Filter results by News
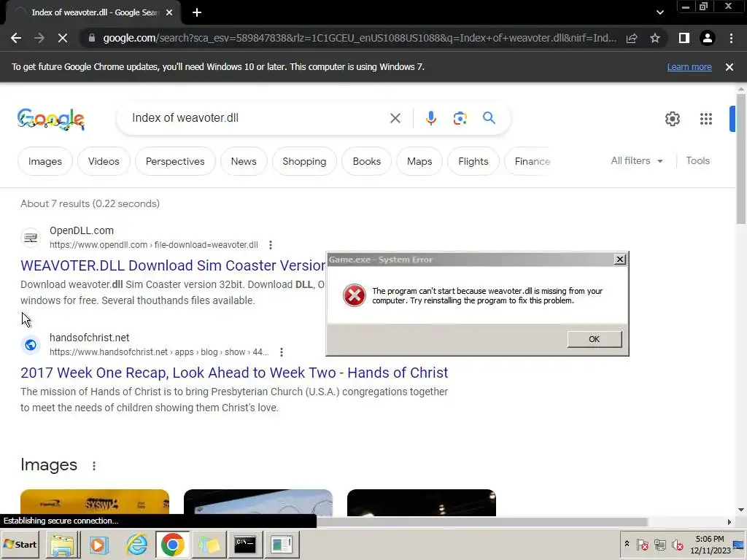 [x=244, y=161]
